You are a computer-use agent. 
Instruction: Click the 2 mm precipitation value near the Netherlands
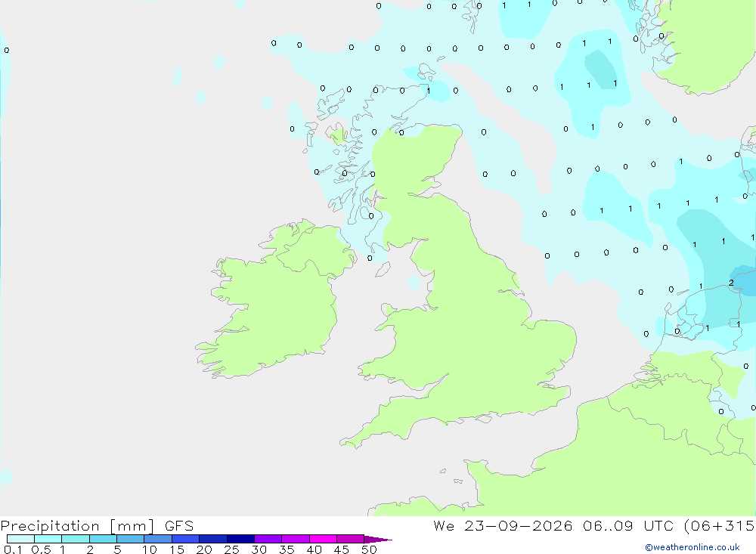[x=731, y=283]
